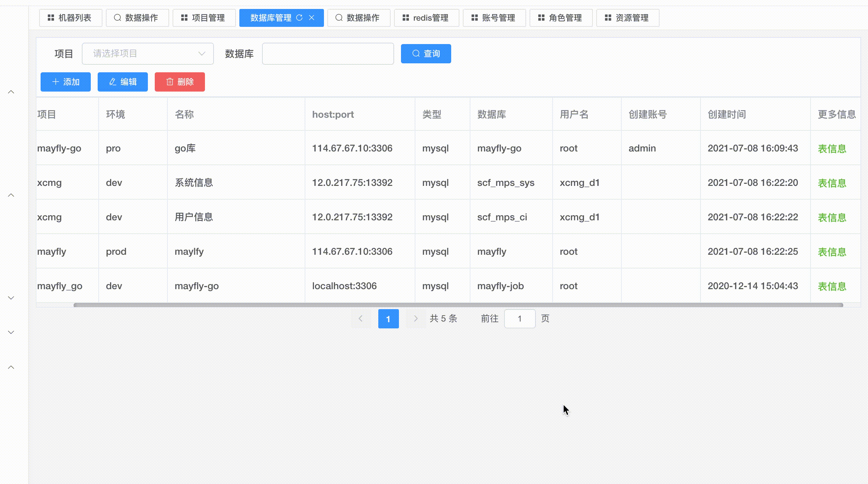Screen dimensions: 868x484
Task: Select the search icon inside 查询 button
Action: tap(416, 53)
